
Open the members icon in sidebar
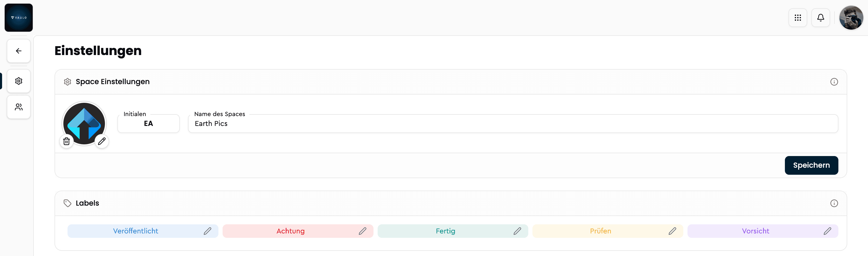(x=18, y=107)
